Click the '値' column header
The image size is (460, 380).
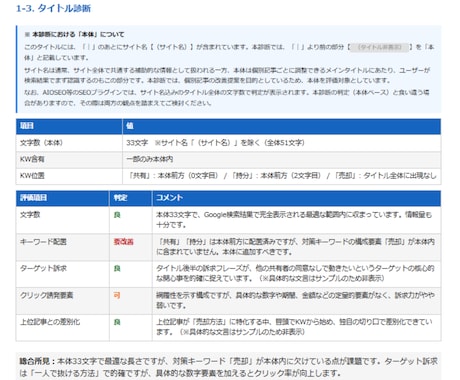coord(130,126)
